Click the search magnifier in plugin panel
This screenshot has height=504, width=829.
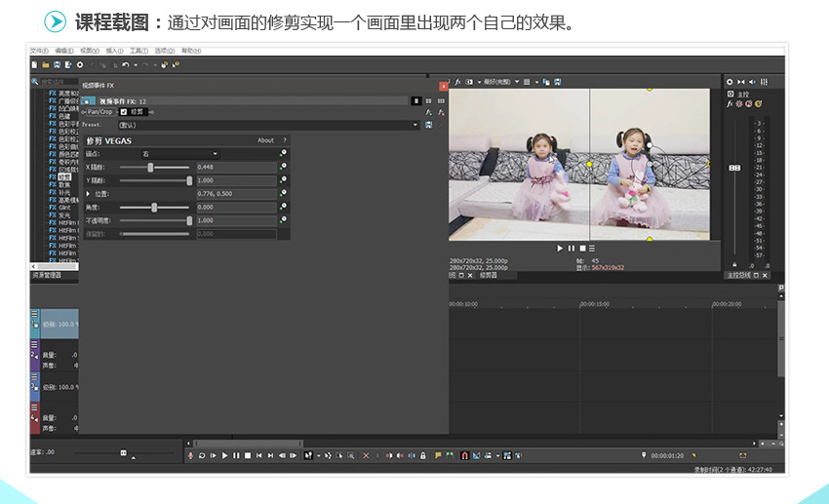(35, 81)
